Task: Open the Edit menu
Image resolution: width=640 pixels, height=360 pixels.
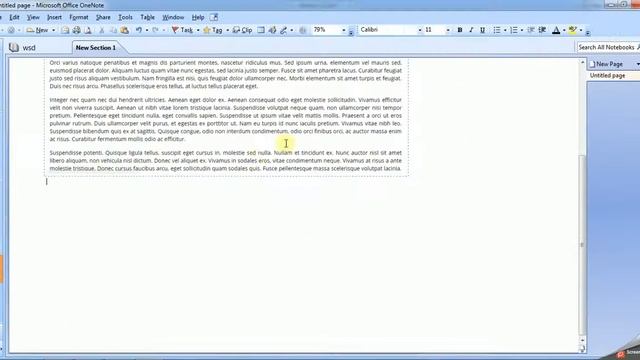Action: [x=15, y=17]
